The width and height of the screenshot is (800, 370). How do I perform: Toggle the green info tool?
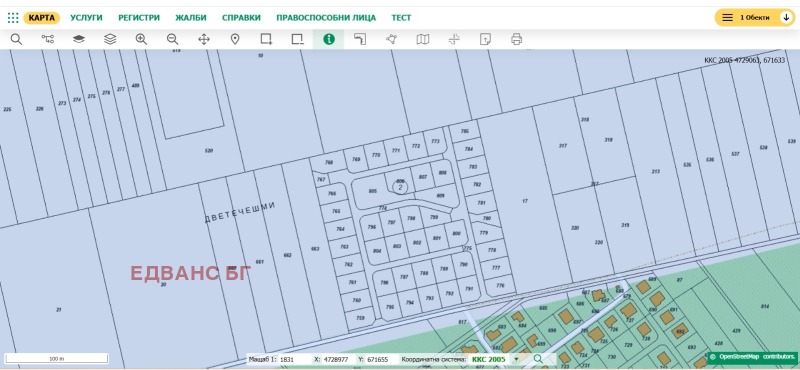(329, 39)
